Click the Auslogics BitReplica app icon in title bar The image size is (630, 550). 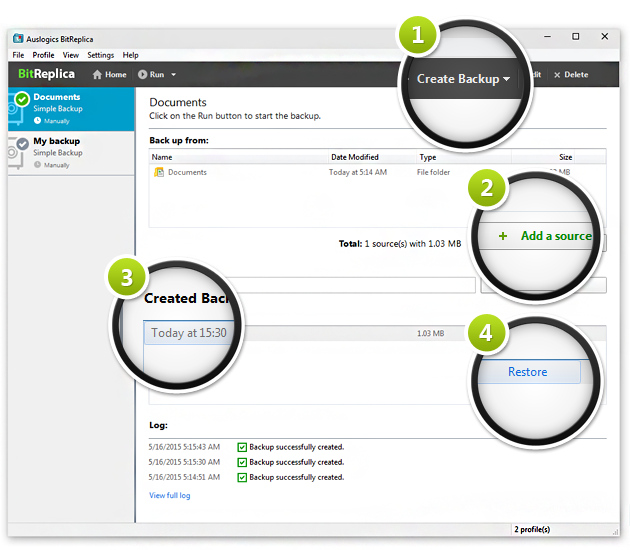[x=18, y=39]
